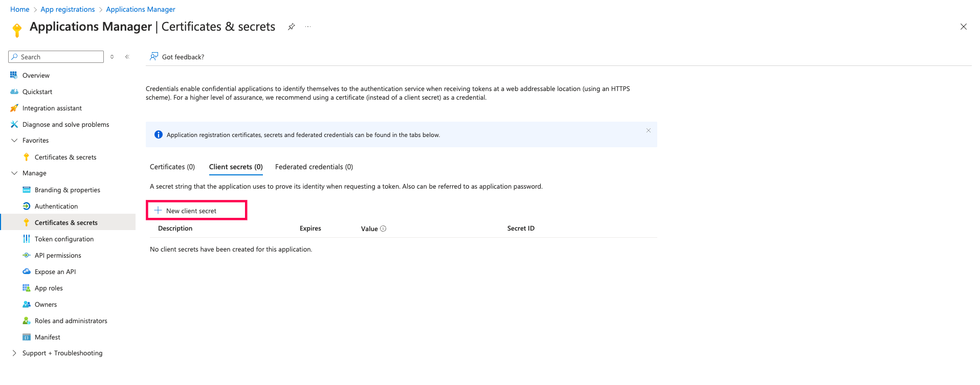Dismiss the info banner

648,130
